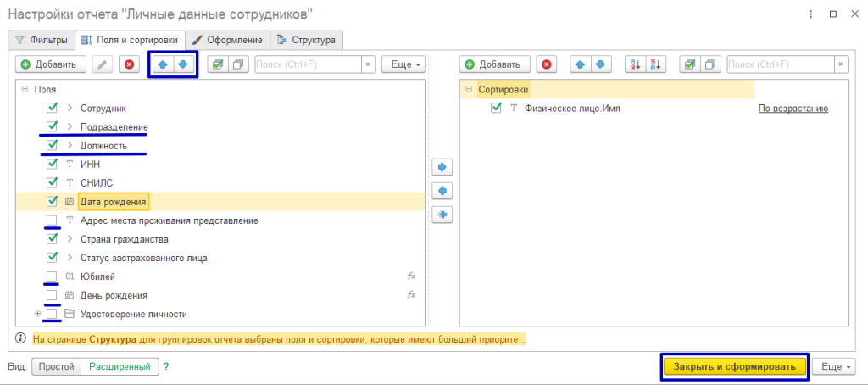The image size is (868, 385).
Task: Expand the Сотрудник field node
Action: (70, 108)
